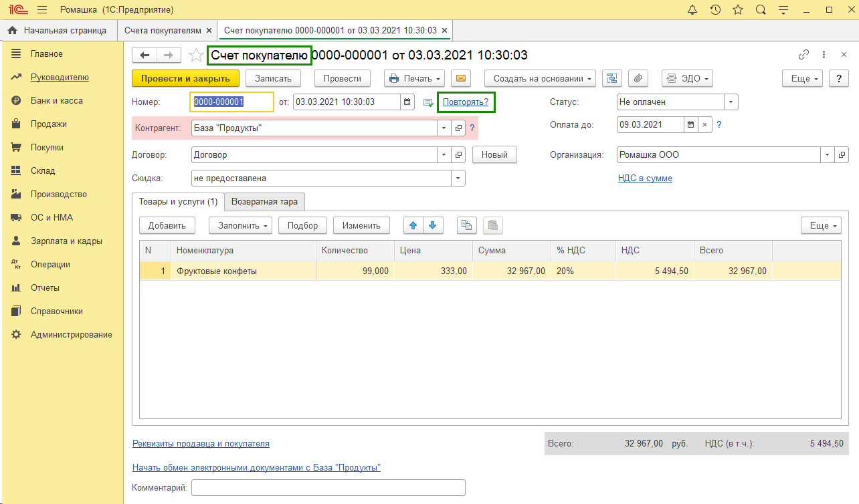Select the Фруктовые конфеты cell
This screenshot has width=859, height=504.
243,271
